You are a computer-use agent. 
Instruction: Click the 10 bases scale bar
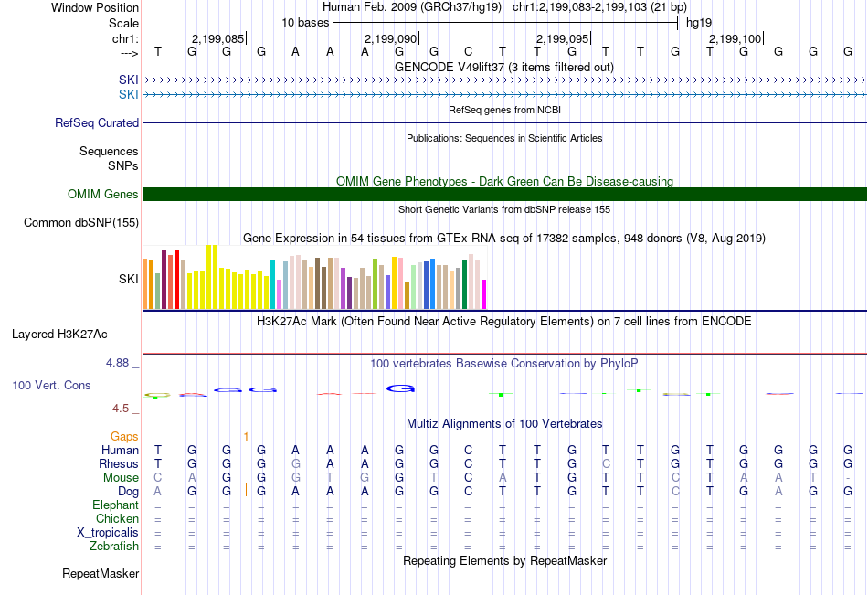(504, 22)
